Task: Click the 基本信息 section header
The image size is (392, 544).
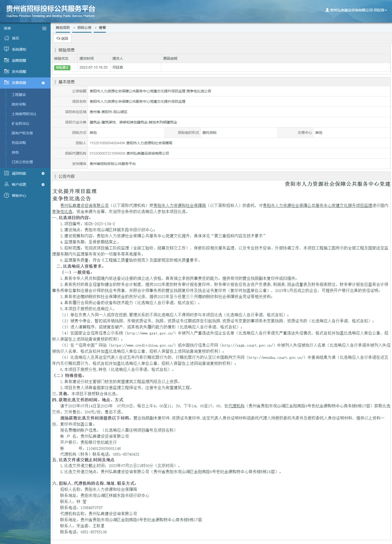Action: click(x=67, y=82)
